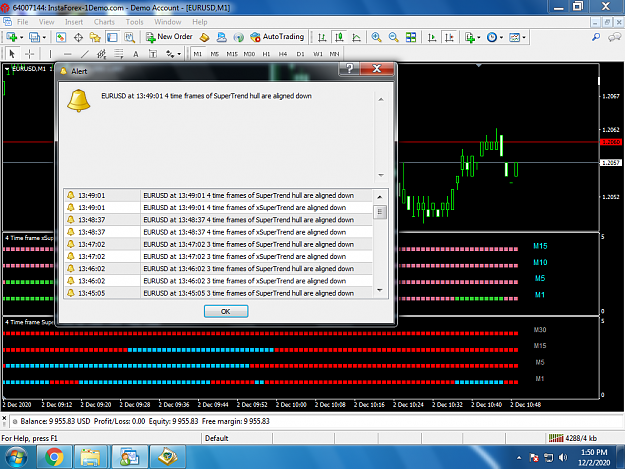Image resolution: width=625 pixels, height=469 pixels.
Task: Select the Text tool
Action: tap(136, 54)
